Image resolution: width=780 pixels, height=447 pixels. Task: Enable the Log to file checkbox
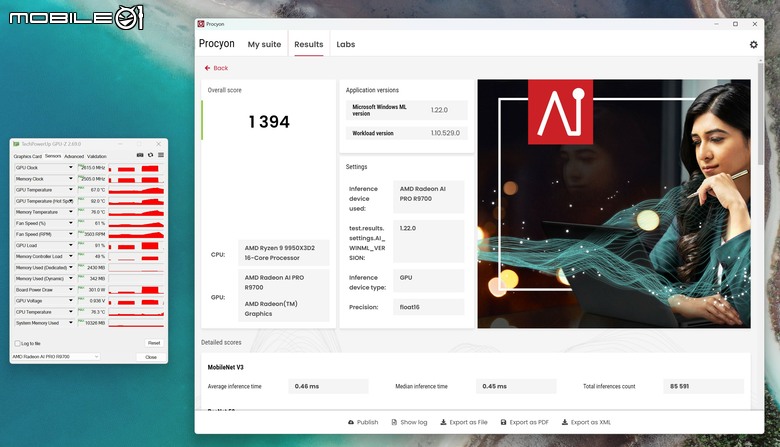tap(17, 344)
